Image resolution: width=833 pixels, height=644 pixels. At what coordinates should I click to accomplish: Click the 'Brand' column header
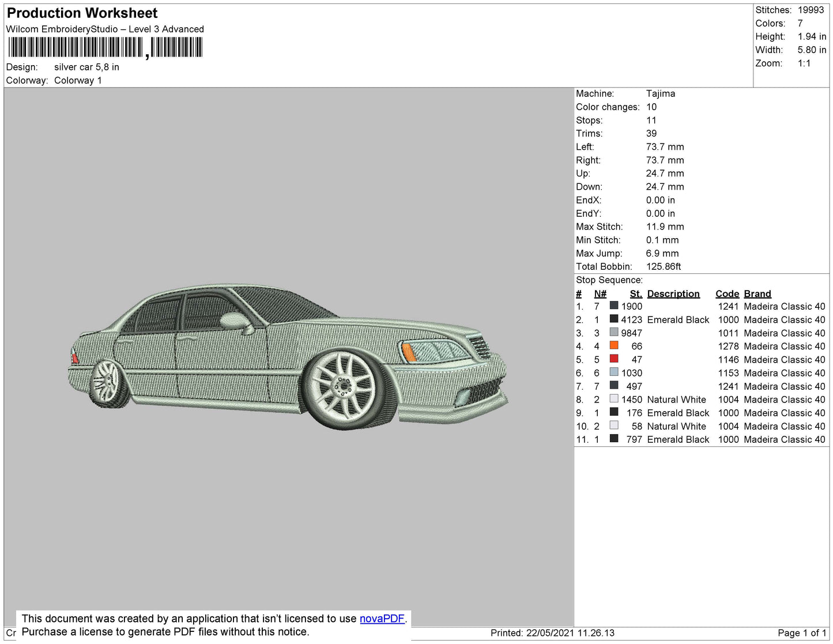(x=757, y=293)
